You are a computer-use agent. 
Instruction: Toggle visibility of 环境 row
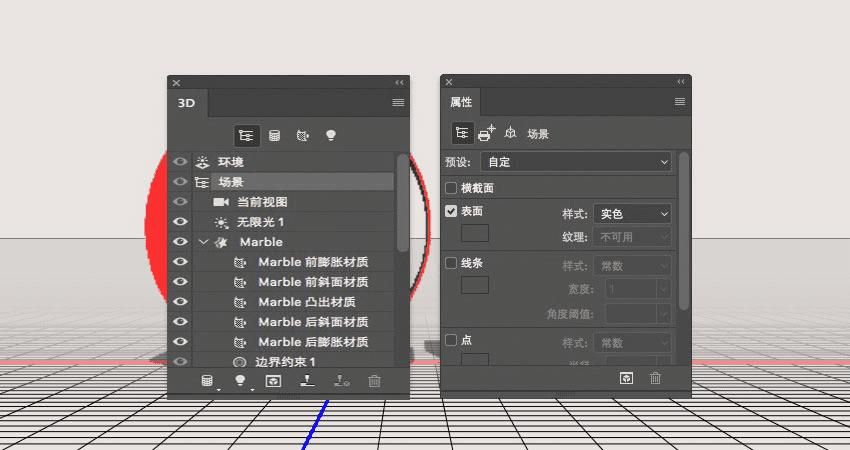coord(180,162)
